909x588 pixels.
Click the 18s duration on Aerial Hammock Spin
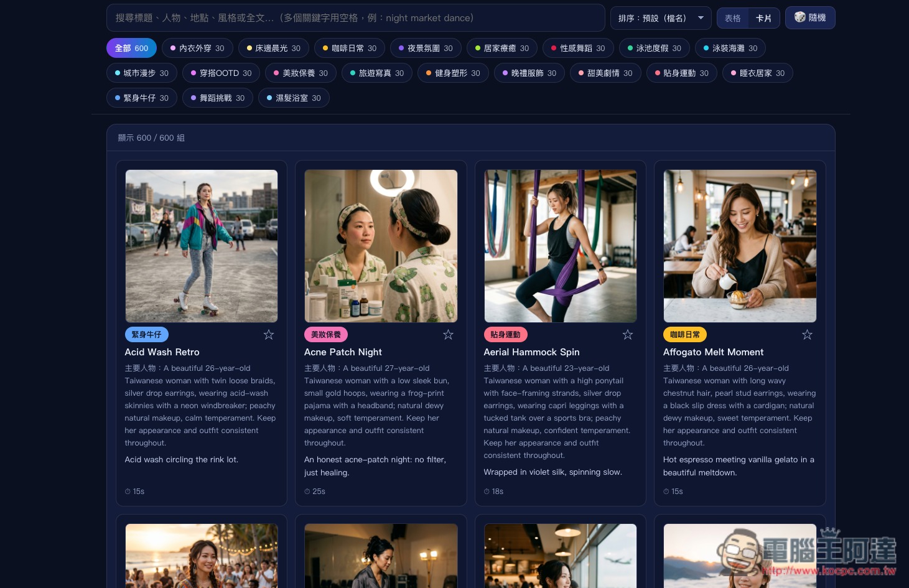pyautogui.click(x=494, y=492)
